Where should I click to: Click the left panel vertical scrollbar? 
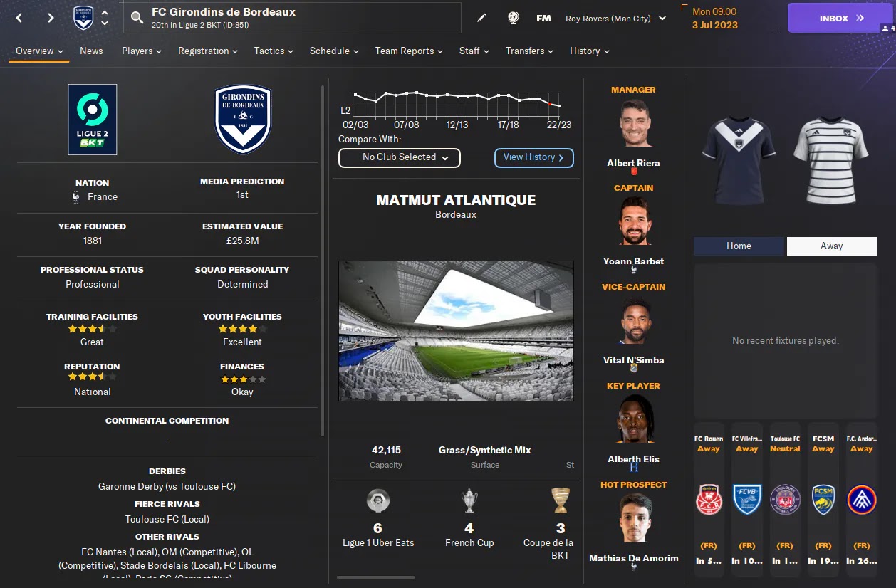click(x=323, y=261)
